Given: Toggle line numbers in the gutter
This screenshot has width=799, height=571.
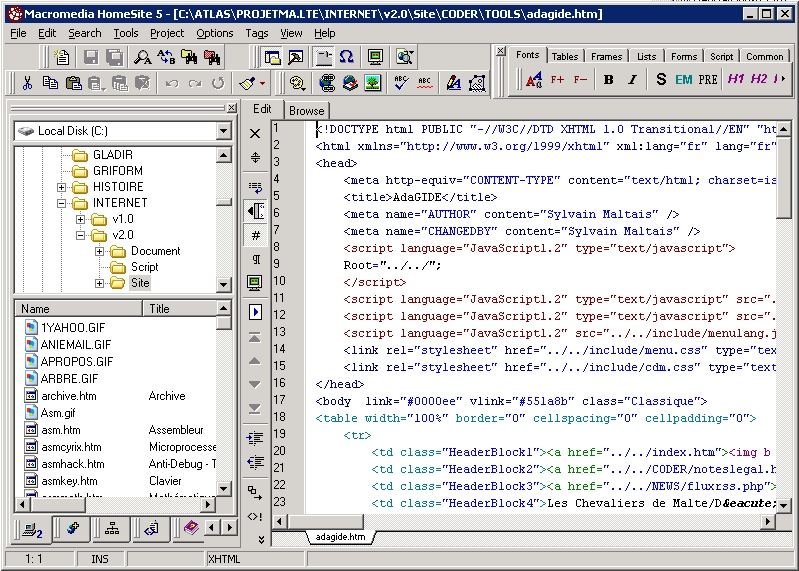Looking at the screenshot, I should tap(255, 236).
